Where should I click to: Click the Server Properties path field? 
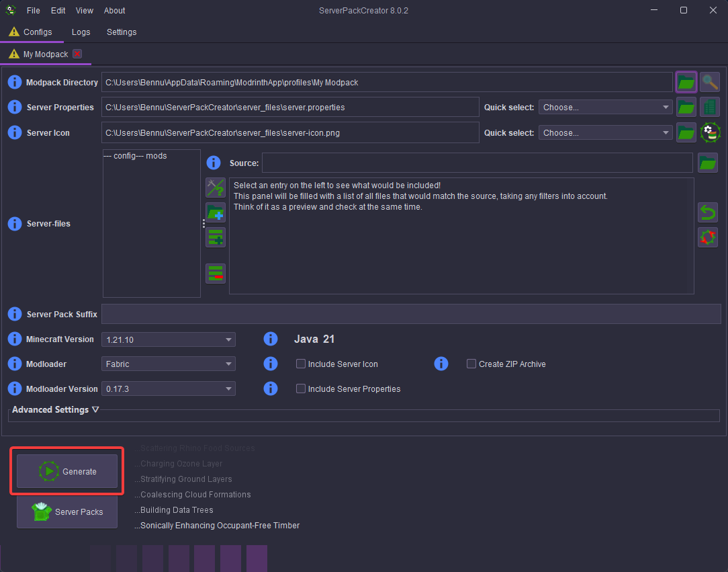pos(290,108)
